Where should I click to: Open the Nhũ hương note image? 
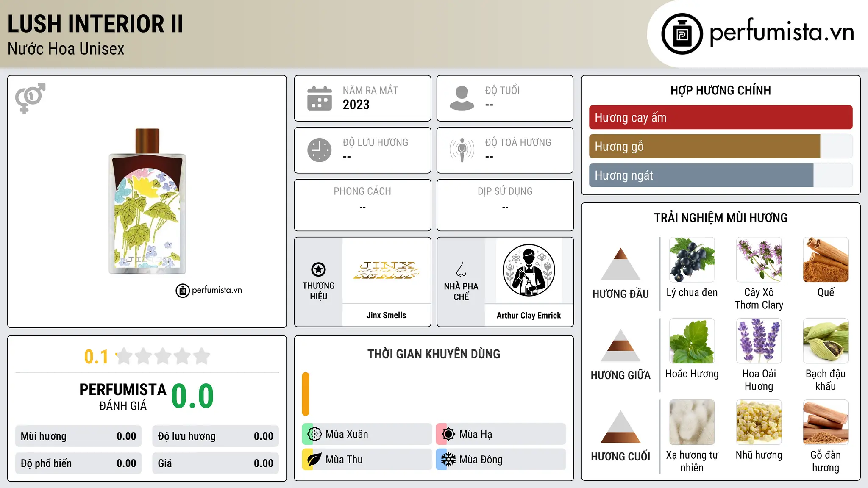[759, 422]
